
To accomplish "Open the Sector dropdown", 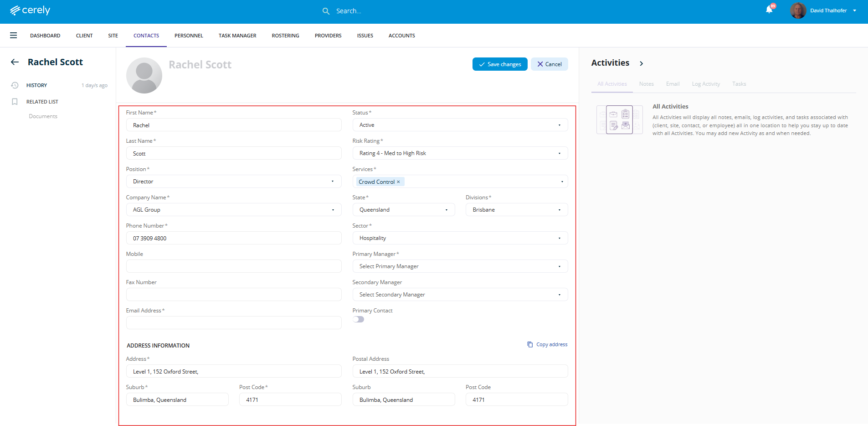I will 460,238.
